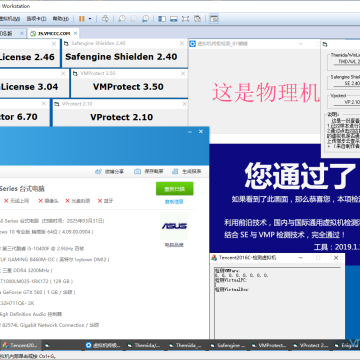Viewport: 360px width, 360px height.
Task: Open the VMProtect taskbar item
Action: (x=269, y=345)
